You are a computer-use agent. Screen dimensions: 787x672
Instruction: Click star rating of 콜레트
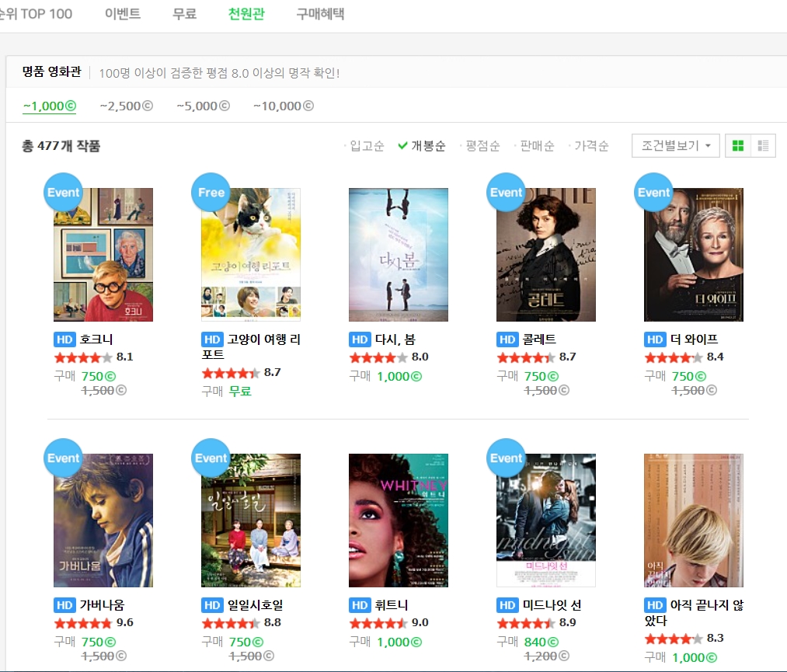pos(525,358)
